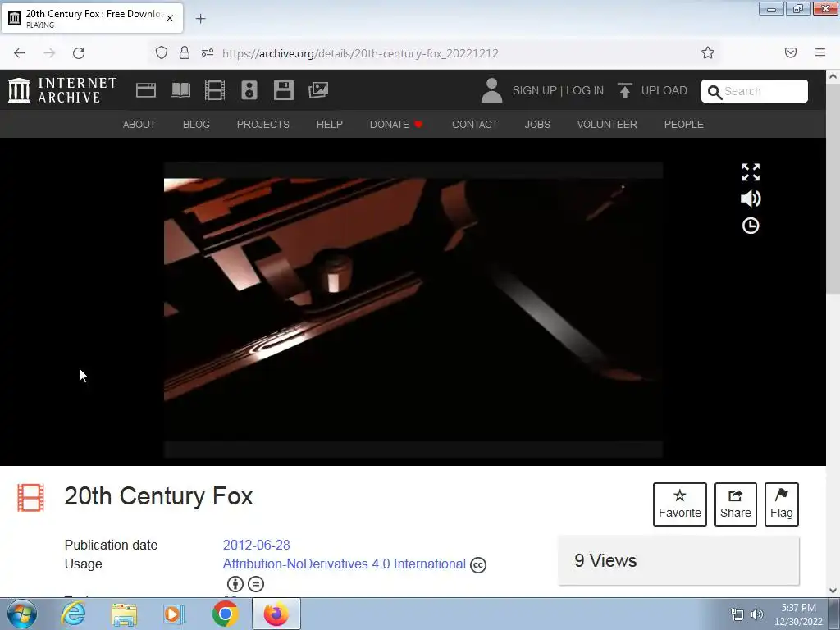Open the CONTACT menu item

[x=475, y=125]
